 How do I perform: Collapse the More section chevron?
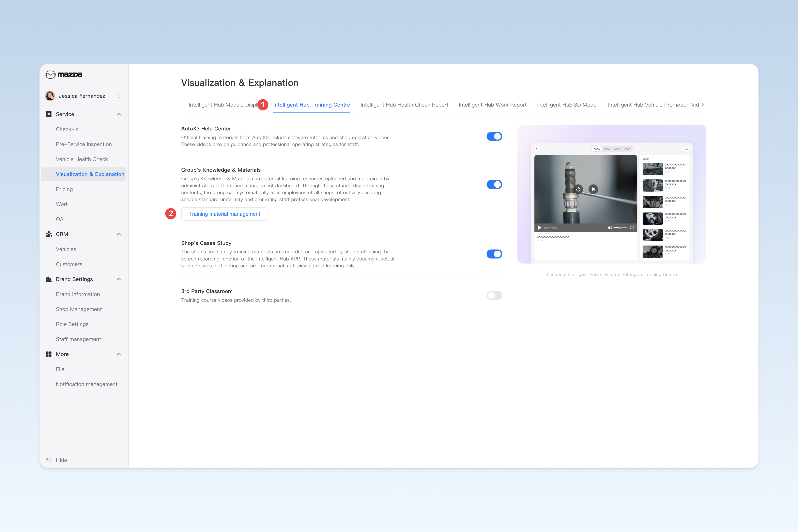click(119, 355)
